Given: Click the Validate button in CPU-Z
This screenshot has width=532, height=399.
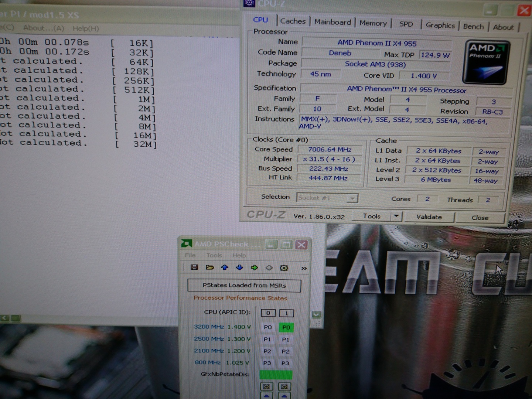Looking at the screenshot, I should 429,217.
